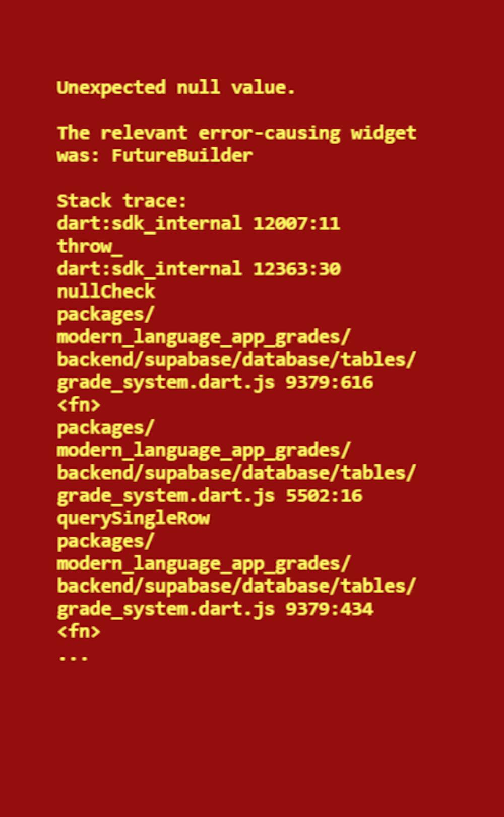Click the <fn> line below 9379:616
Screen dimensions: 504x817
pyautogui.click(x=79, y=405)
